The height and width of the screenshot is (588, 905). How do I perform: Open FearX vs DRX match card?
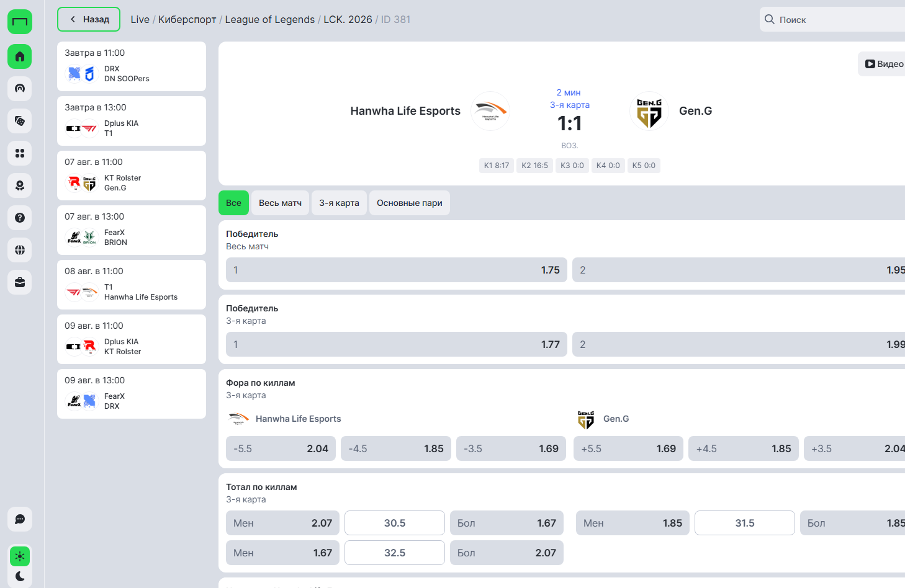coord(132,394)
